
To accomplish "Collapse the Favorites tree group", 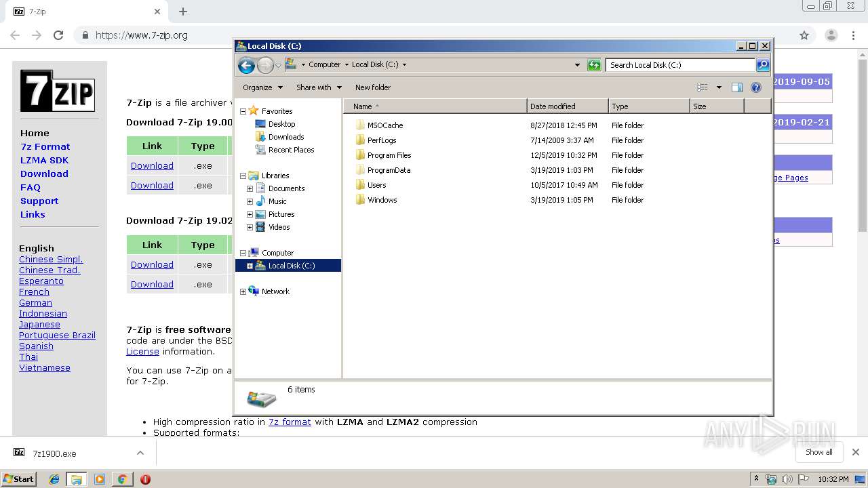I will point(243,111).
